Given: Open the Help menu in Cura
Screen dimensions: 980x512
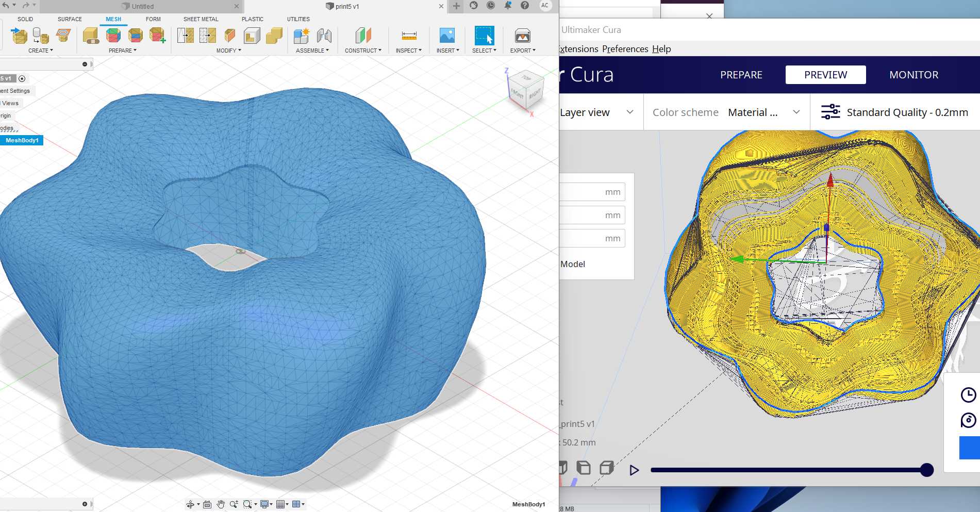Looking at the screenshot, I should point(661,49).
